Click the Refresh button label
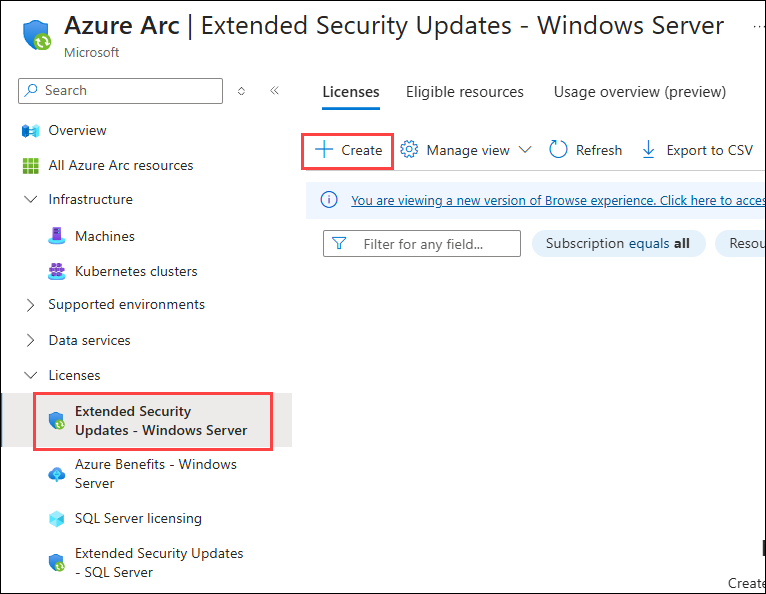 598,150
